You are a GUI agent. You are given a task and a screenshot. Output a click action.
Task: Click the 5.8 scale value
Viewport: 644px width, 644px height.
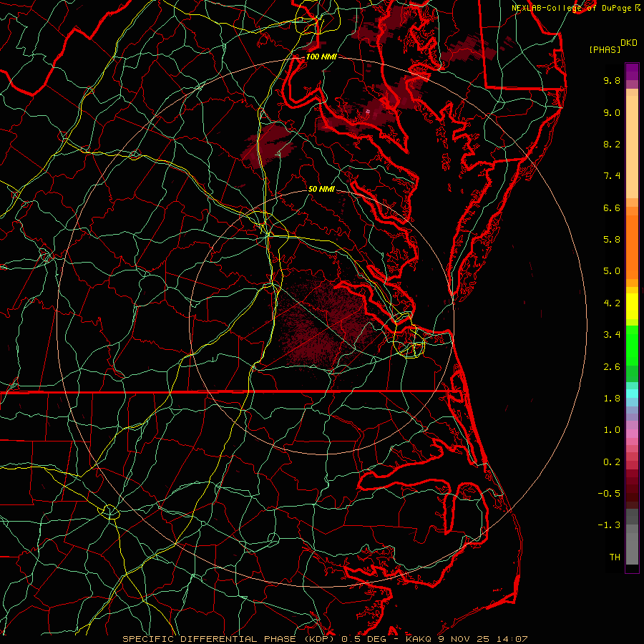(612, 240)
